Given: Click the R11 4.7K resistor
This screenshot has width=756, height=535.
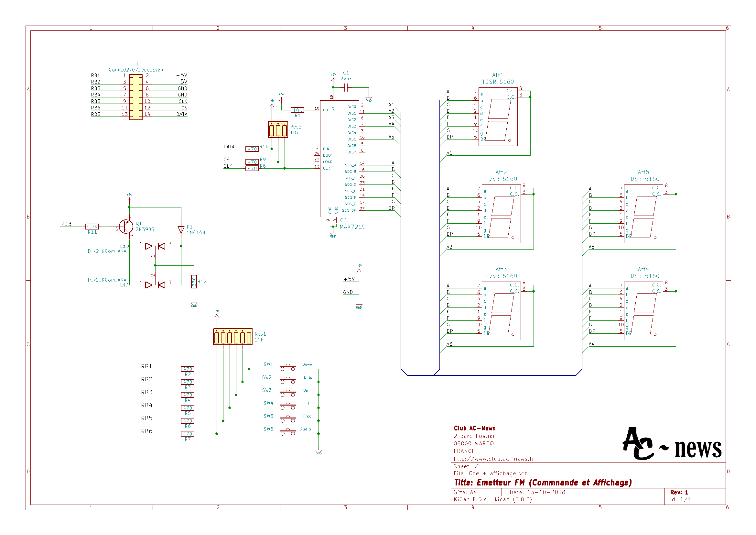Looking at the screenshot, I should [92, 227].
